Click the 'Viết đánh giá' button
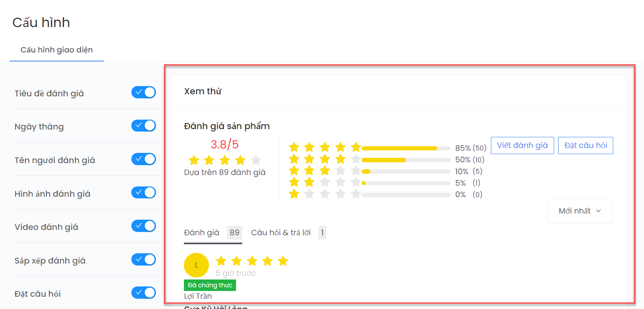The height and width of the screenshot is (309, 644). (522, 145)
